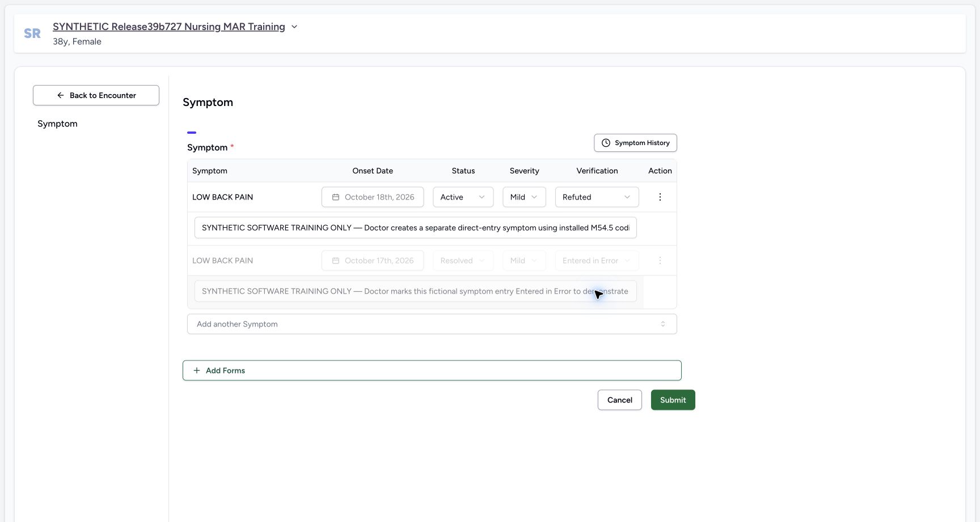The image size is (980, 522).
Task: Click calendar icon in October 18th date field
Action: (336, 197)
